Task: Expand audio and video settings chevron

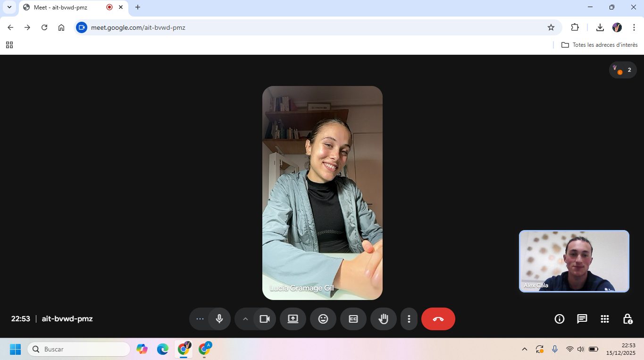Action: coord(245,319)
